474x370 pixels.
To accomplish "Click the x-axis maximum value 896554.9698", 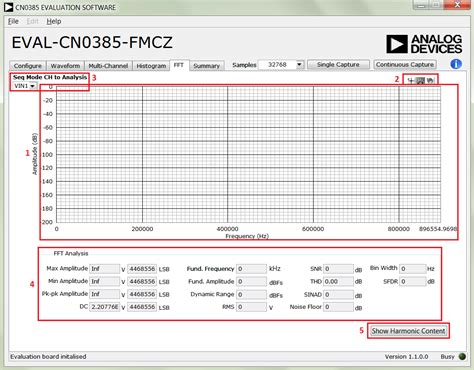I will (438, 229).
